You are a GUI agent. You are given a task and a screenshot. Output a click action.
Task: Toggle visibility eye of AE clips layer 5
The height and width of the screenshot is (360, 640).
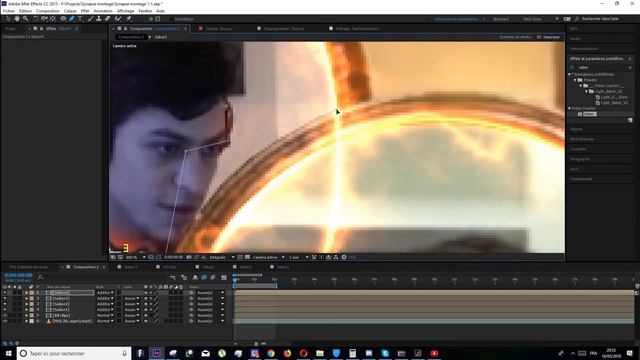pos(5,316)
